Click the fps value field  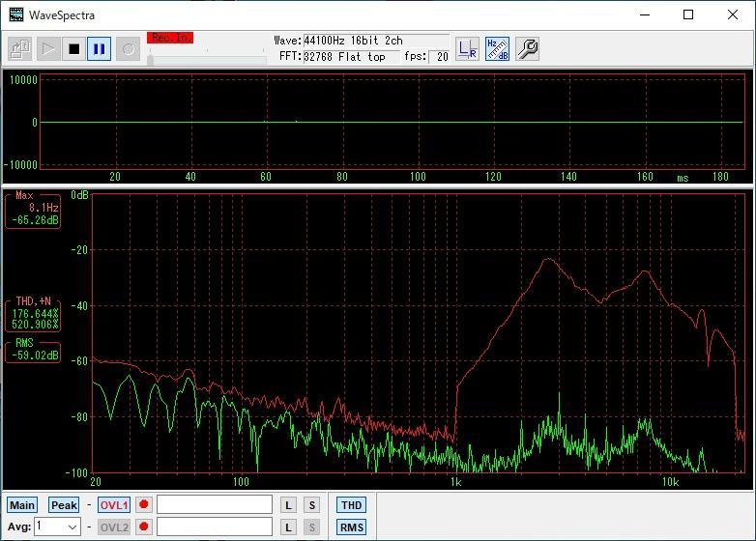(x=439, y=57)
